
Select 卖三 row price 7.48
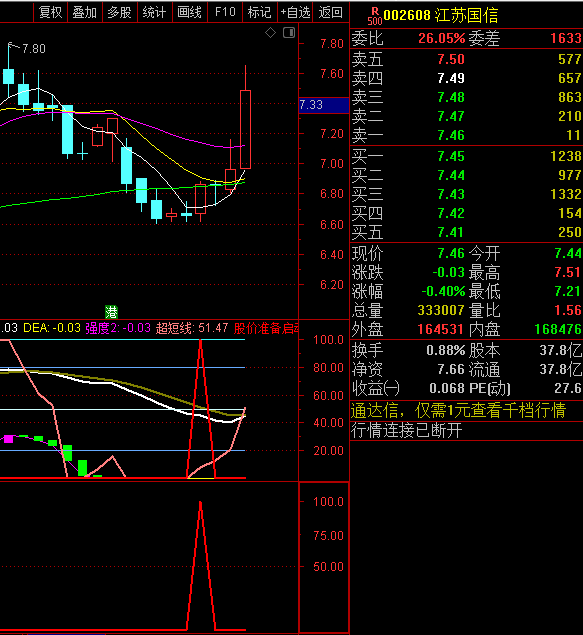(451, 97)
